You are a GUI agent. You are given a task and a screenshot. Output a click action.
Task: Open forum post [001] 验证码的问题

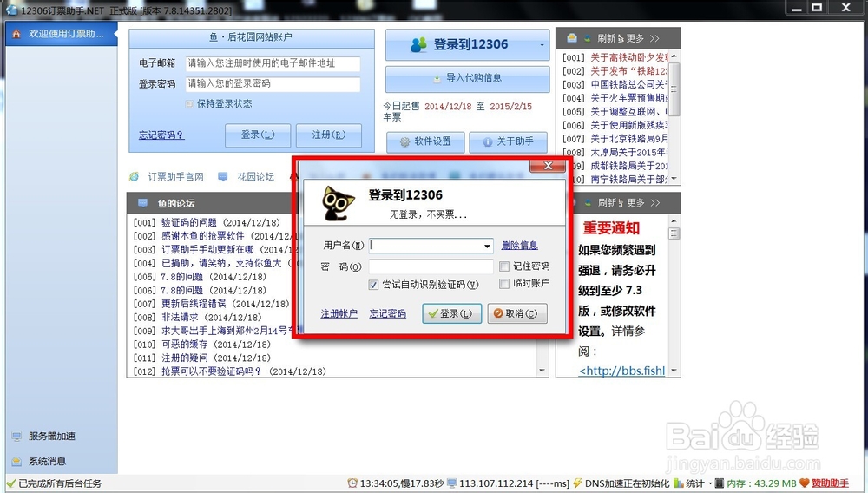click(x=207, y=222)
